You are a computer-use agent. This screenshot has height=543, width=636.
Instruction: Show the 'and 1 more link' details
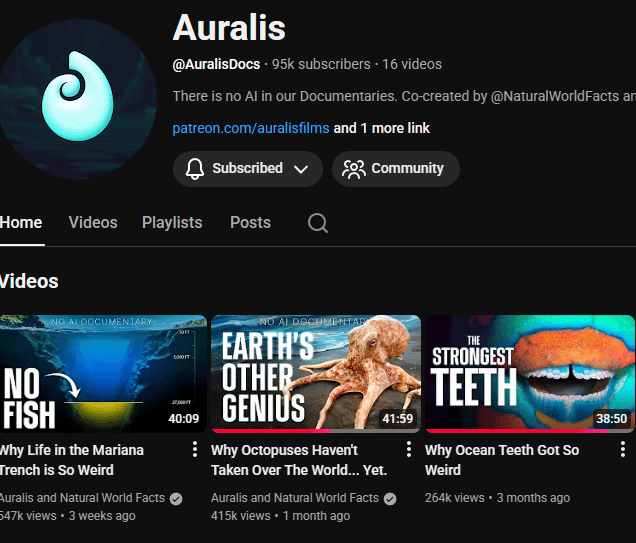(381, 128)
